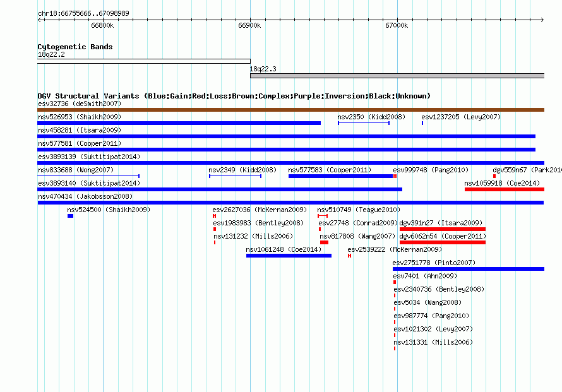Click the esv32736 (deSmith2007) variant label

(x=80, y=104)
